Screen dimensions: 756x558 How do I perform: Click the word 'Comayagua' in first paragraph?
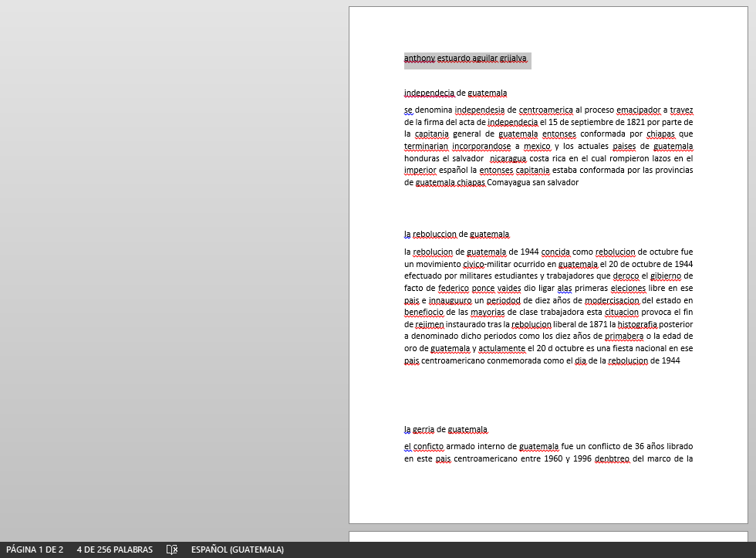point(508,182)
